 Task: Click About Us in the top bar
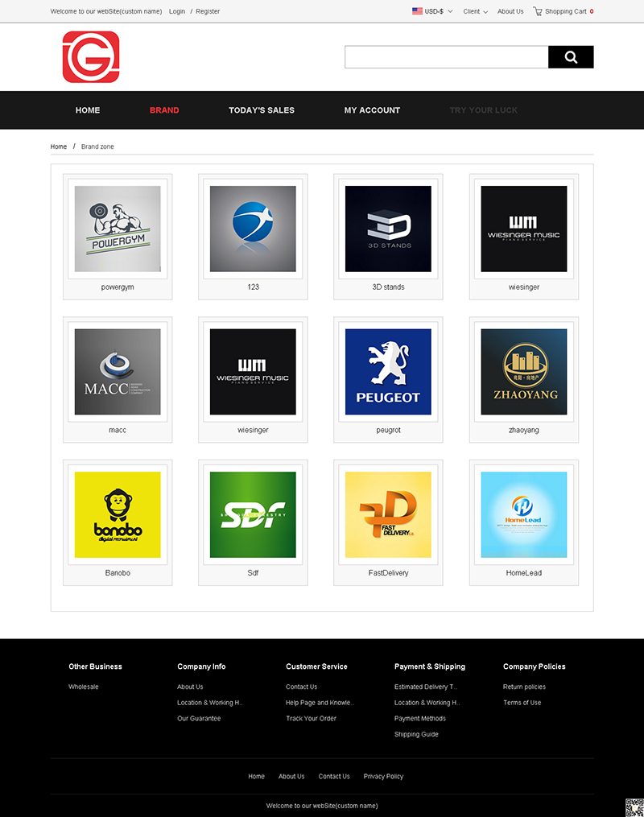point(510,11)
